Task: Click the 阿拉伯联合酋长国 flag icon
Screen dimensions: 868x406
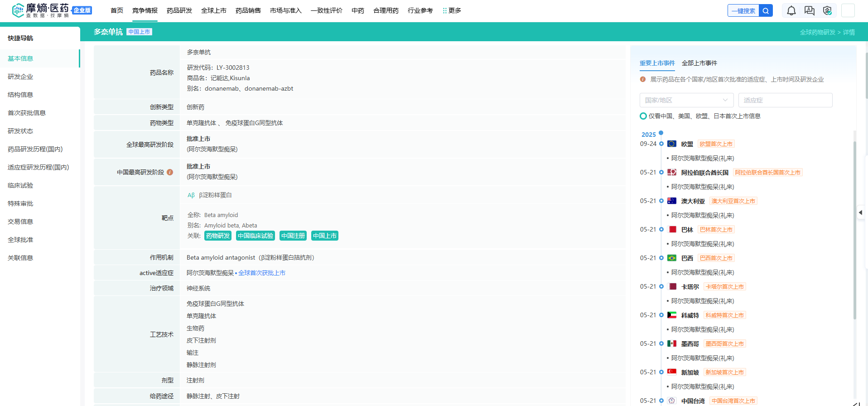Action: coord(672,172)
